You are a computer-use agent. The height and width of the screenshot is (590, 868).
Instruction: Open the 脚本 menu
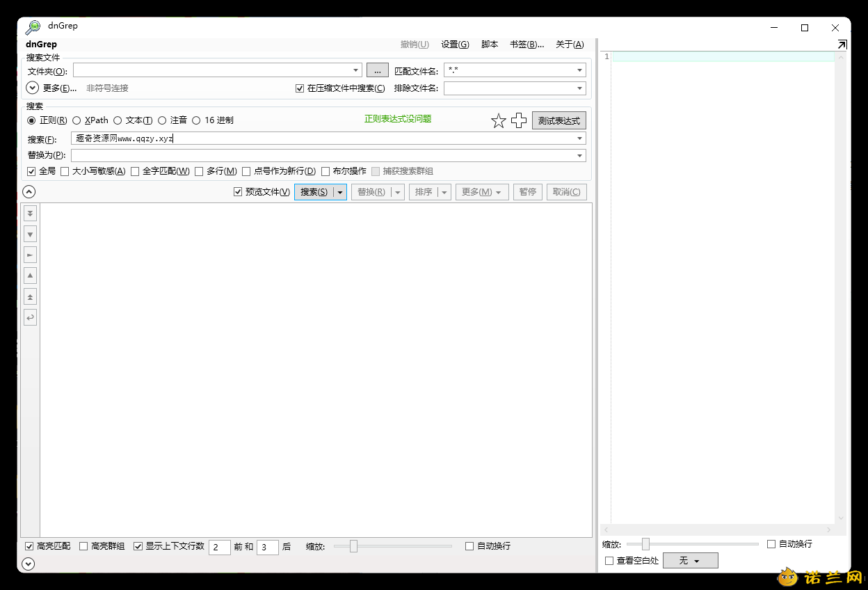(490, 45)
